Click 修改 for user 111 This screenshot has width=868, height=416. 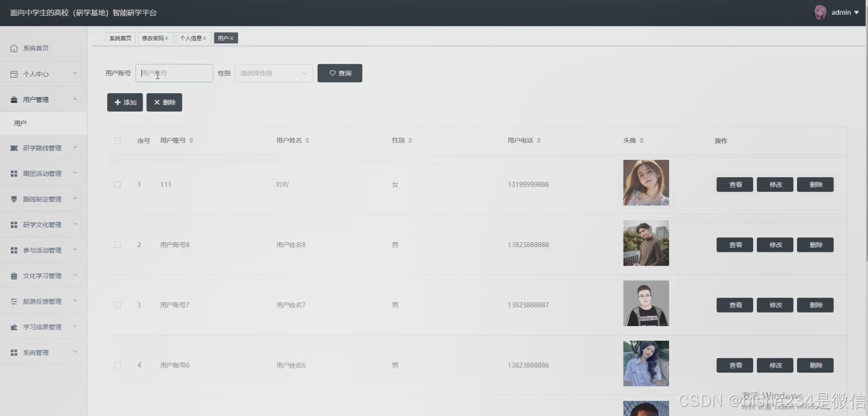pyautogui.click(x=775, y=185)
